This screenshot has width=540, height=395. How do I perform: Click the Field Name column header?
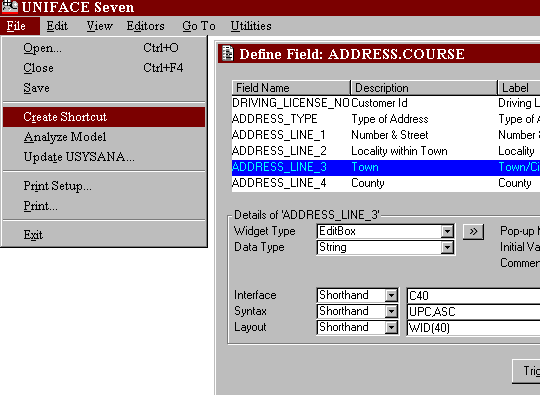tap(291, 88)
